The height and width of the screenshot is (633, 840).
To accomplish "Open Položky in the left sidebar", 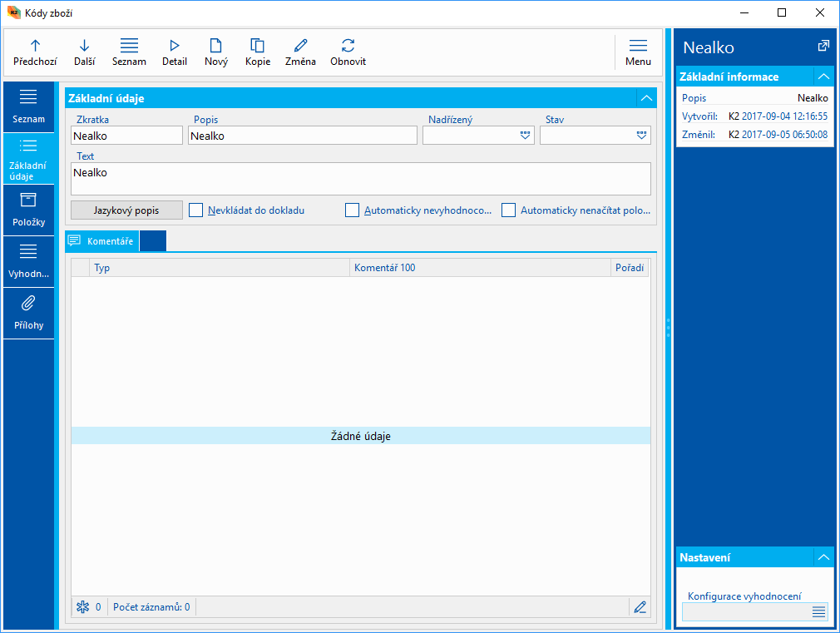I will click(28, 210).
